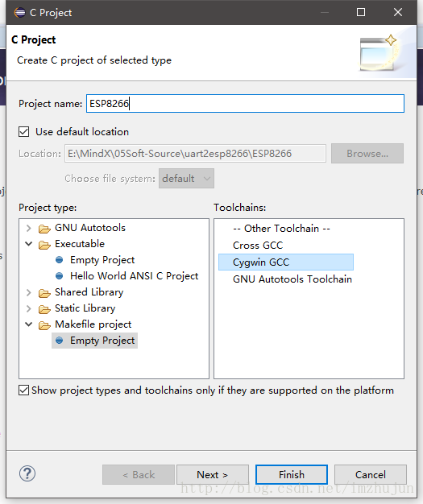Image resolution: width=423 pixels, height=504 pixels.
Task: Click the Makefile project folder icon
Action: click(44, 325)
